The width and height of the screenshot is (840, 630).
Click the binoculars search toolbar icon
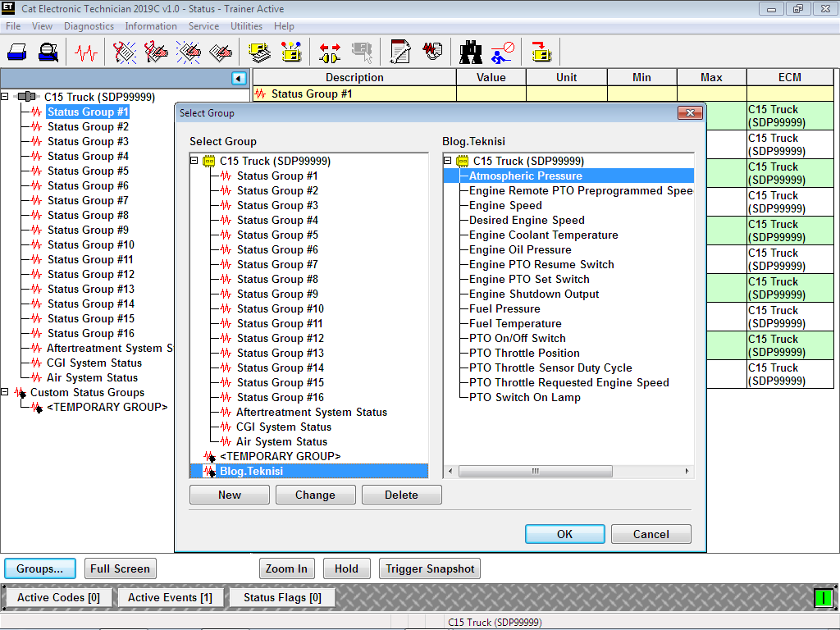pos(472,52)
